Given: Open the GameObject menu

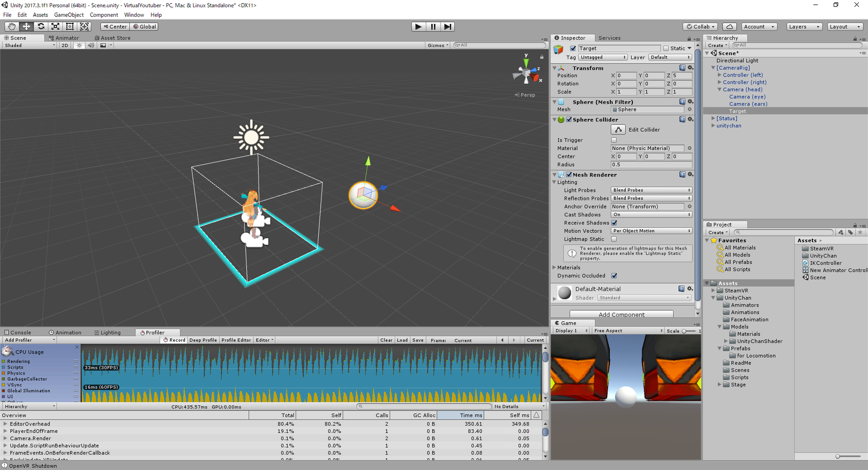Looking at the screenshot, I should point(69,15).
